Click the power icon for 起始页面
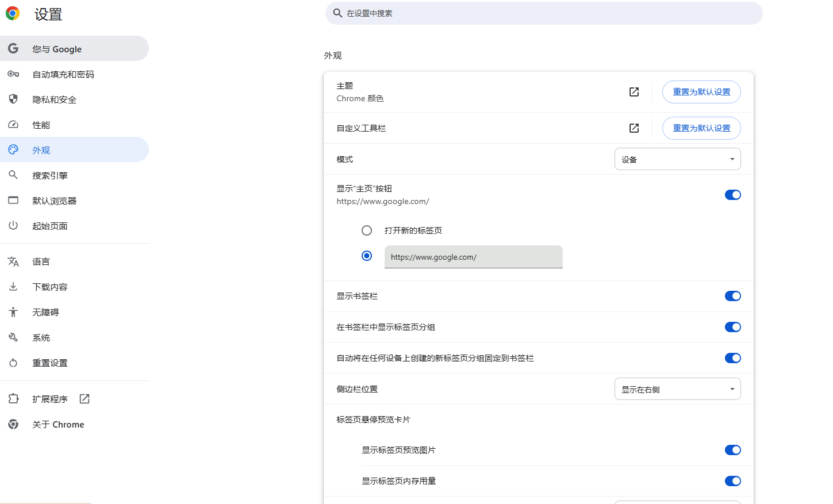Viewport: 833px width, 504px height. pos(13,225)
